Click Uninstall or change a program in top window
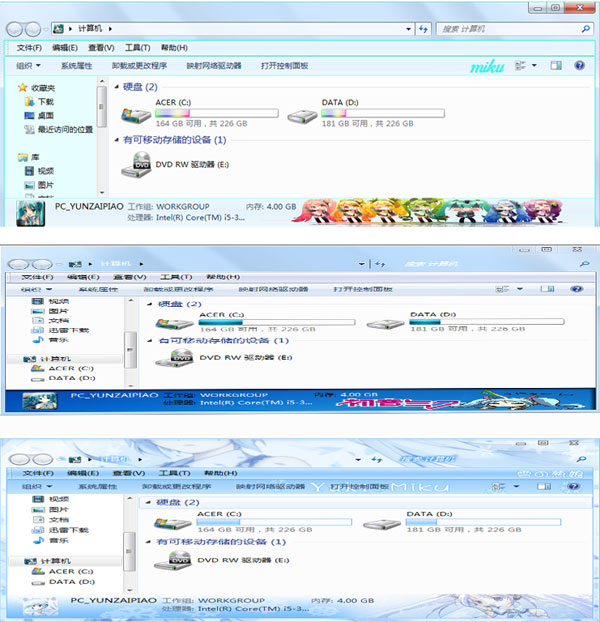 pyautogui.click(x=139, y=66)
